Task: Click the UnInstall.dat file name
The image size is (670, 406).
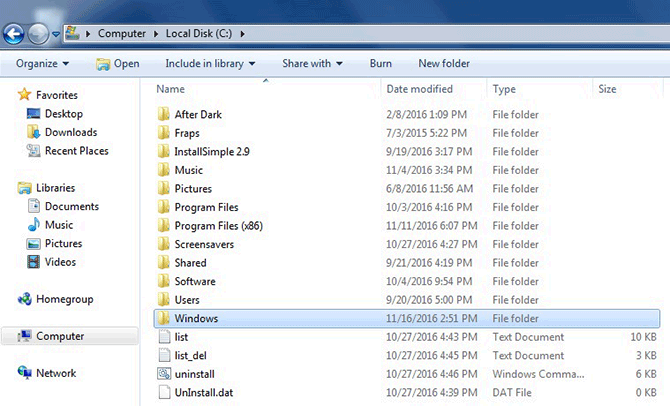Action: click(x=204, y=392)
